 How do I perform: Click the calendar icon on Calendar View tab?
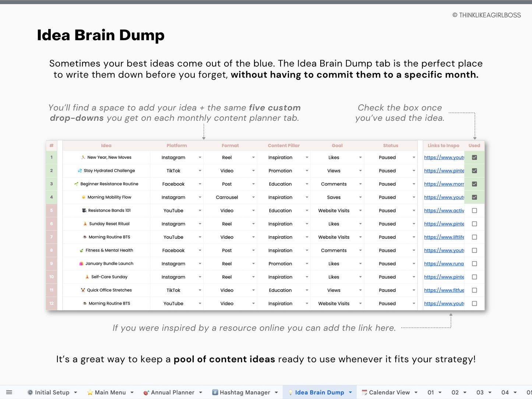[x=364, y=392]
